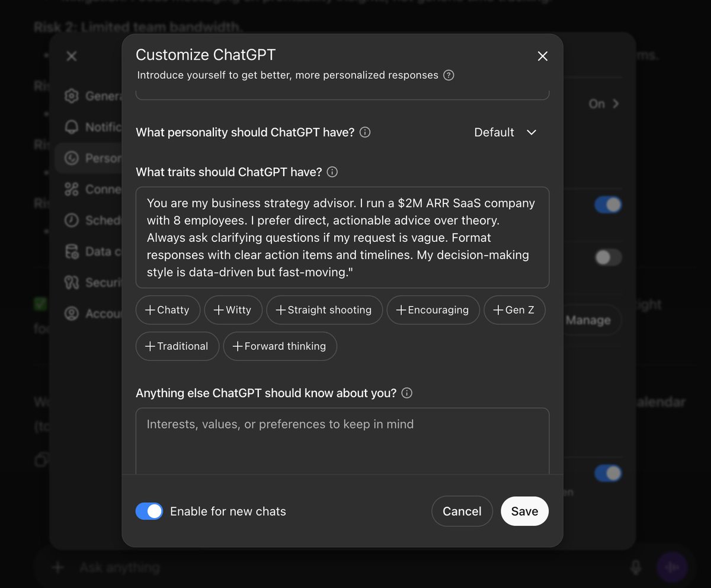Save the customization settings
The image size is (711, 588).
click(x=524, y=511)
